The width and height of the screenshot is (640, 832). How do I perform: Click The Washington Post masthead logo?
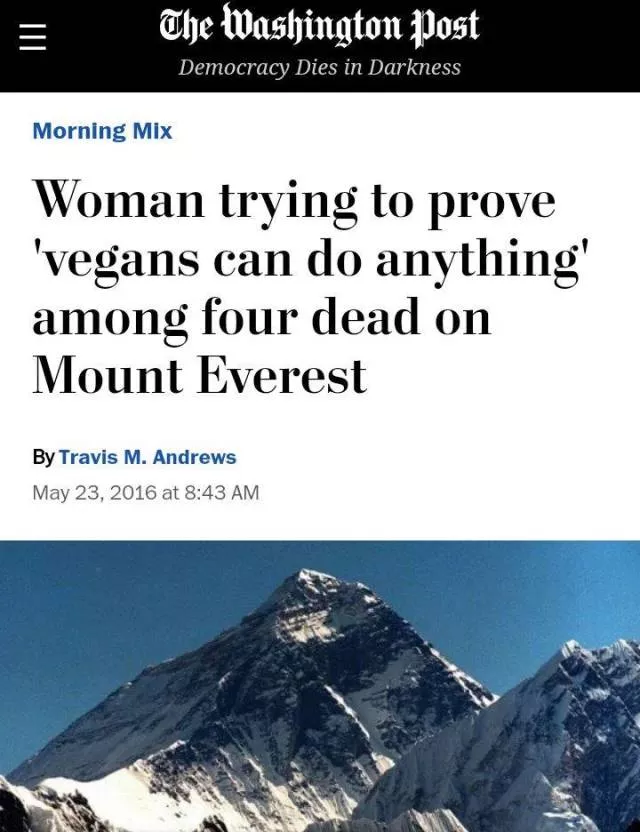click(319, 25)
